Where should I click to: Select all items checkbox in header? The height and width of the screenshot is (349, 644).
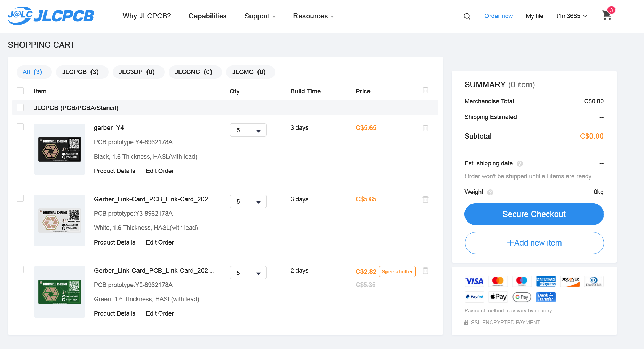20,91
